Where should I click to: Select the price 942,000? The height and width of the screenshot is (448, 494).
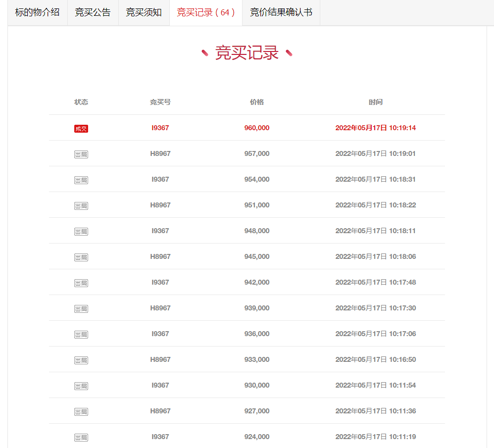257,282
